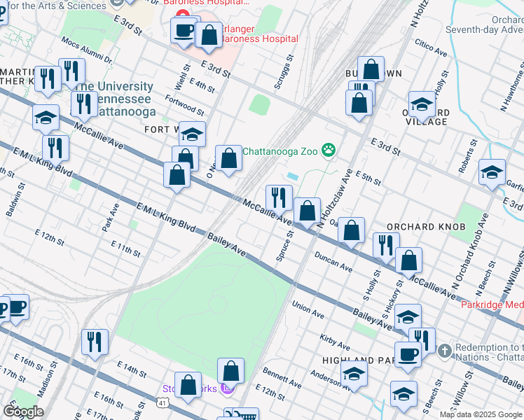Open the shopping marker at N Holtzclaw Ave and McCallie
Screen dimensions: 524x420
pyautogui.click(x=307, y=213)
